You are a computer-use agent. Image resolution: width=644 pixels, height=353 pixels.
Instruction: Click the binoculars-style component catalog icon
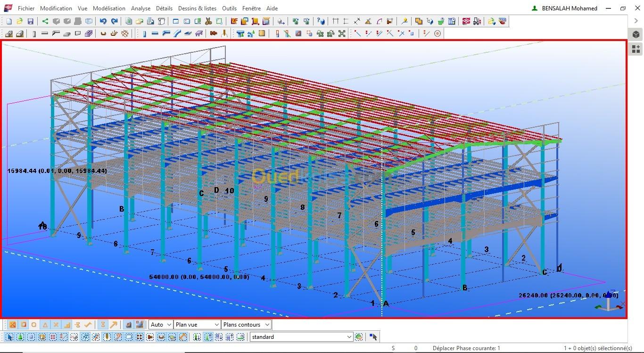pyautogui.click(x=240, y=33)
